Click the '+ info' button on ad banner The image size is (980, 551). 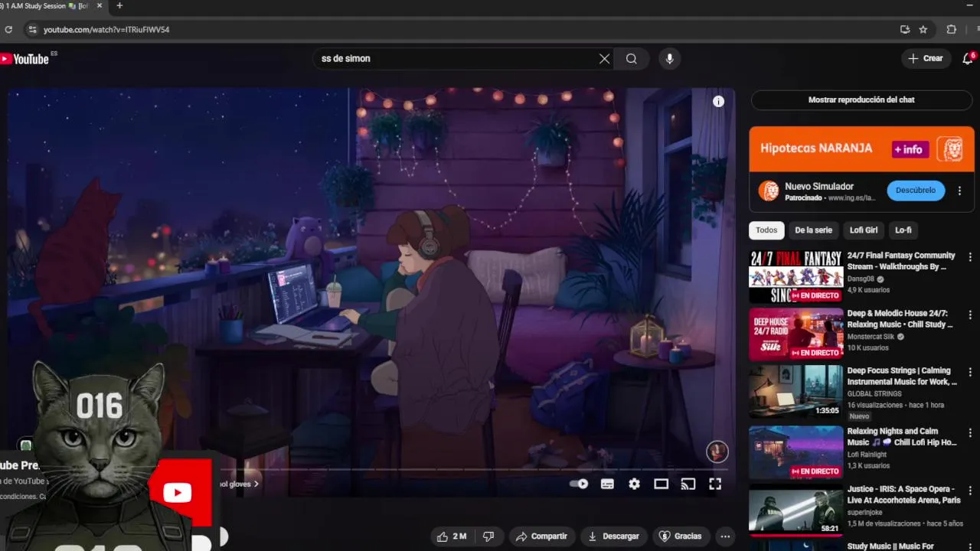[x=910, y=149]
